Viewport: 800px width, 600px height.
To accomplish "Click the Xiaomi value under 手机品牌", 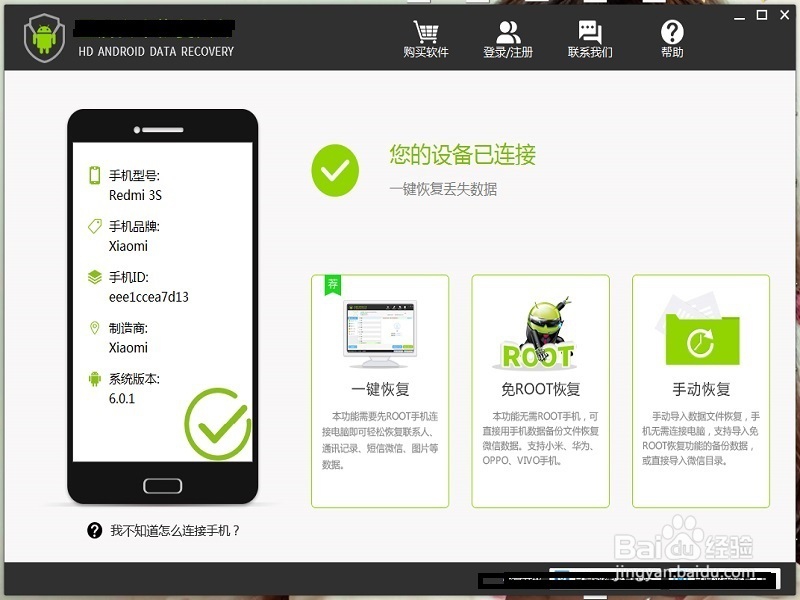I will pyautogui.click(x=128, y=246).
